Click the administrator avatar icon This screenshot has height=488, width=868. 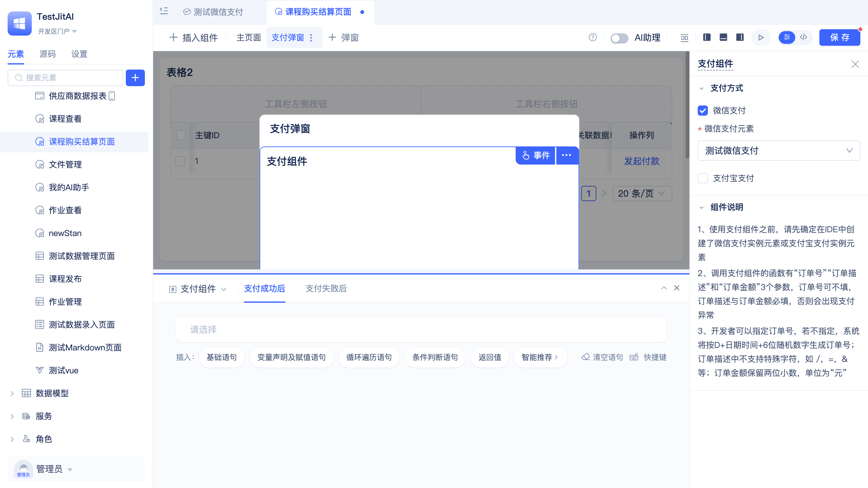click(x=23, y=469)
